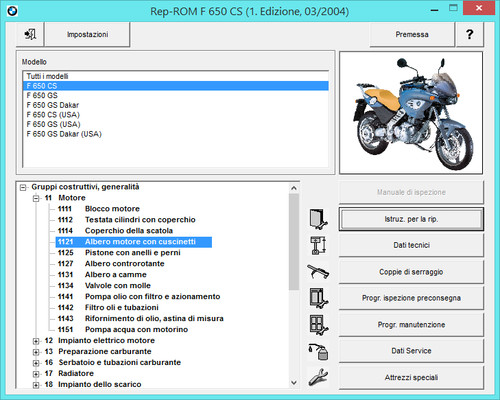Click the caliper icon beside Dati tecnici

pos(318,246)
